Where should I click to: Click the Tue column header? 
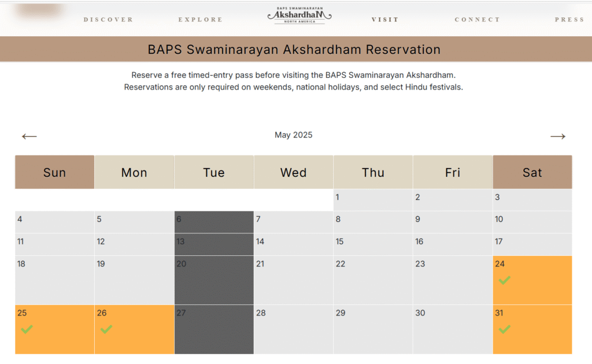(214, 172)
